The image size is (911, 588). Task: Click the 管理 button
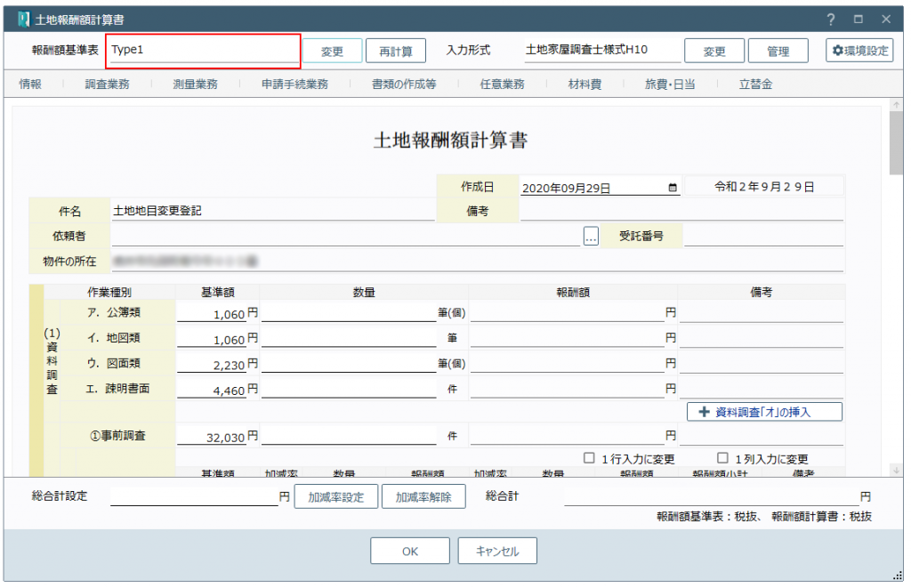778,51
